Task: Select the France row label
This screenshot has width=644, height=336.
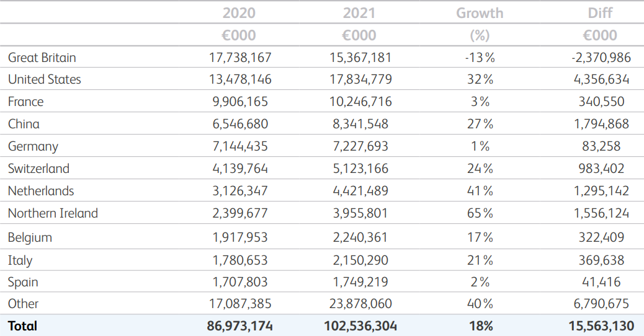Action: pyautogui.click(x=25, y=101)
